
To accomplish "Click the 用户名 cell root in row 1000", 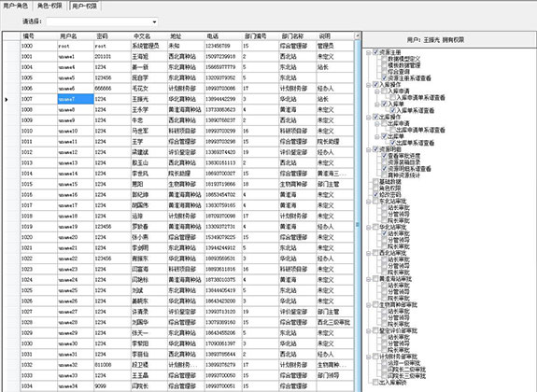I will (x=76, y=46).
